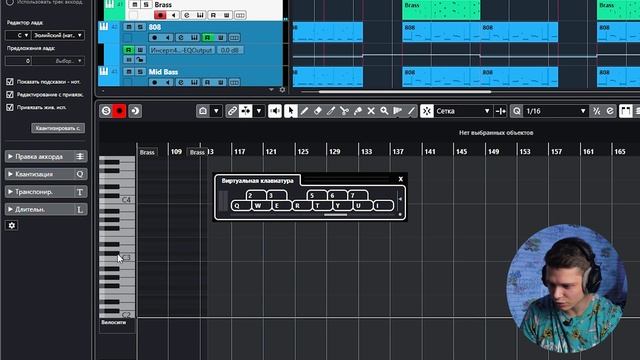Screen dimensions: 640x360
Task: Select the Split scissors tool
Action: point(344,111)
